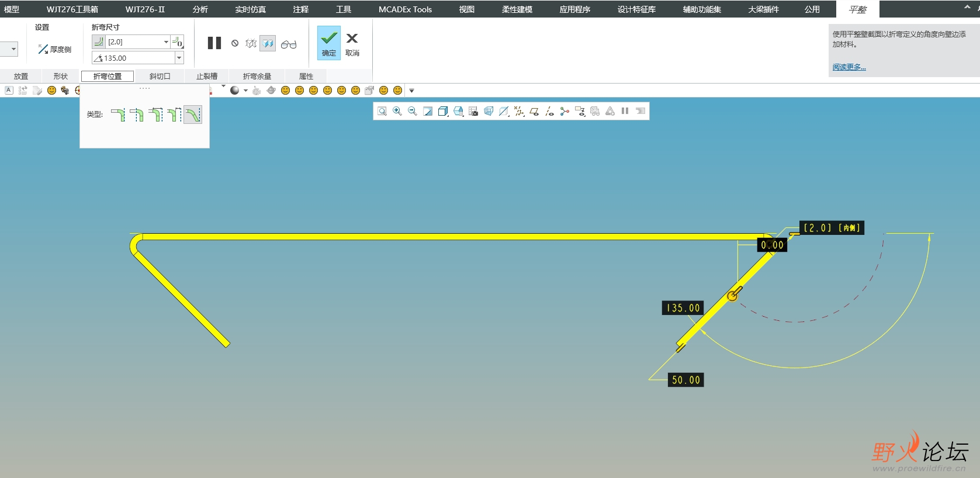Click the annotation display eye-box icon

point(580,111)
